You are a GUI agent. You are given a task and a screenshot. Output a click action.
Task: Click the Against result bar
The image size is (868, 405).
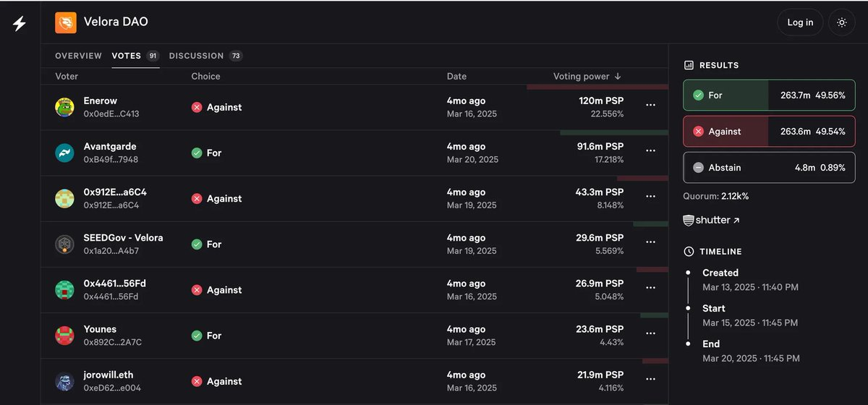pos(769,132)
